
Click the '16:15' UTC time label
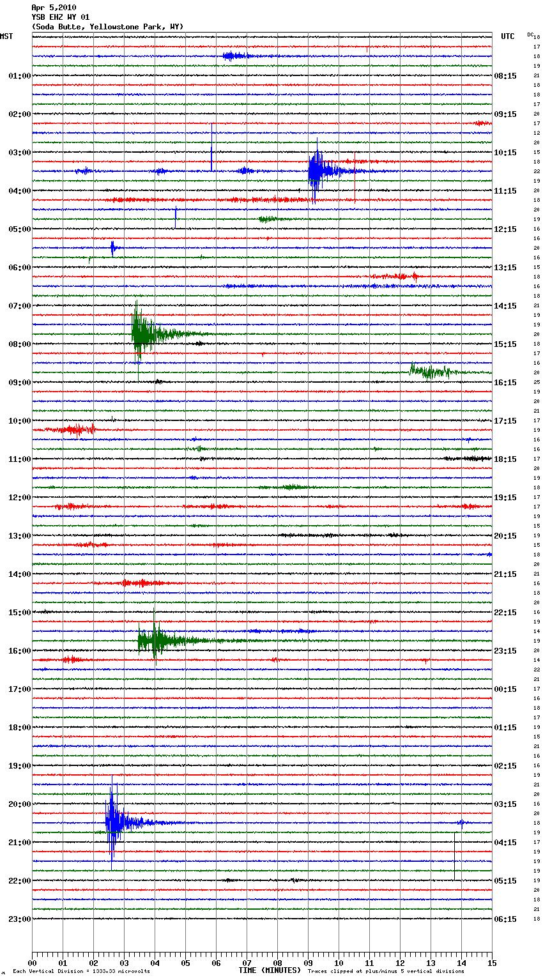click(505, 383)
